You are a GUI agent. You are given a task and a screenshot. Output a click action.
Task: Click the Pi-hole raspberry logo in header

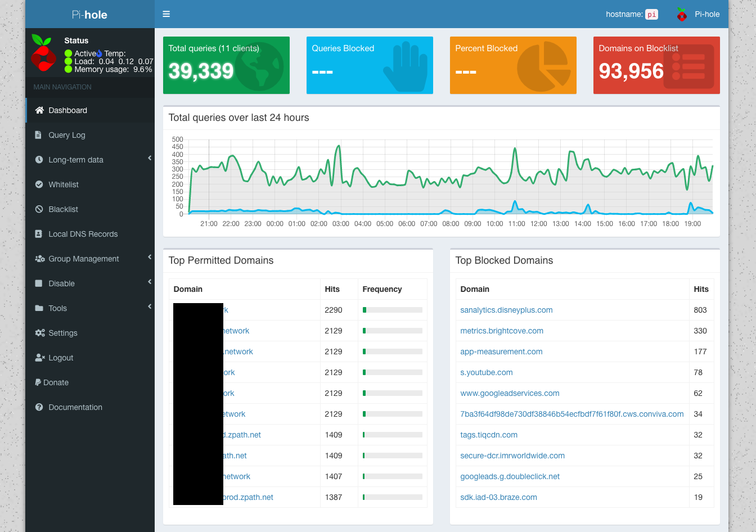pos(682,15)
